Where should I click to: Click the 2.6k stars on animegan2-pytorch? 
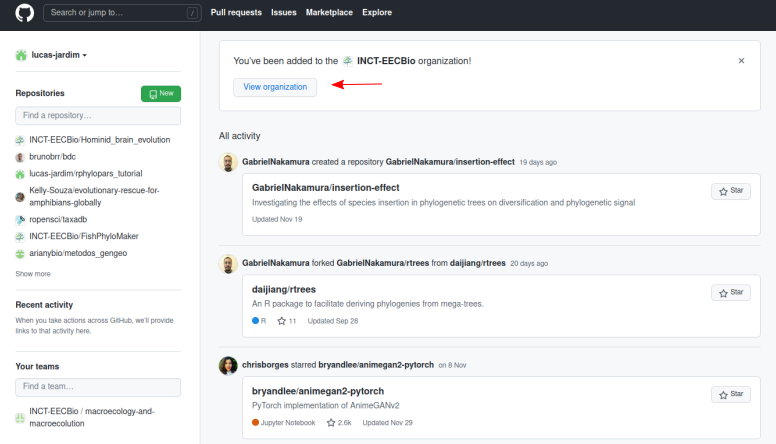click(340, 423)
